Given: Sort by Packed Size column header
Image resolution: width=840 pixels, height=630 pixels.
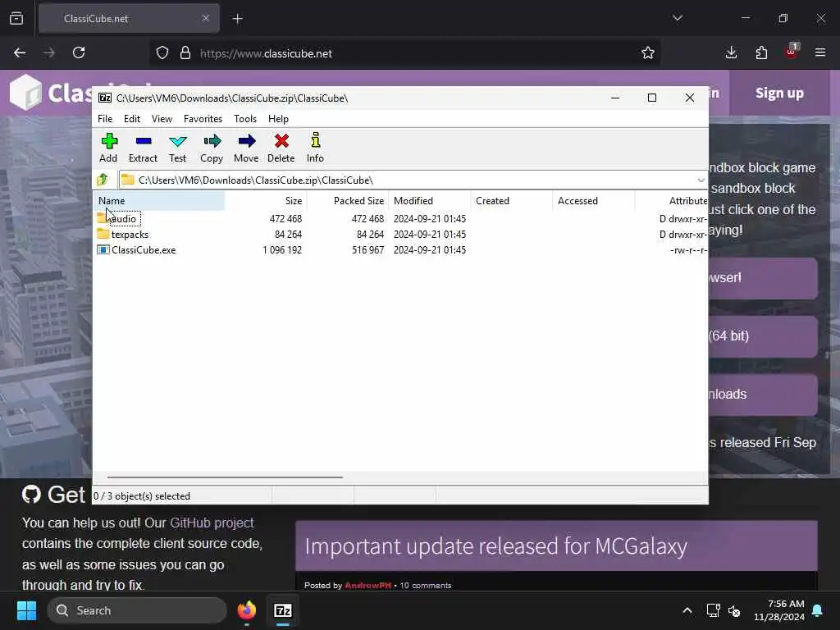Looking at the screenshot, I should tap(348, 201).
